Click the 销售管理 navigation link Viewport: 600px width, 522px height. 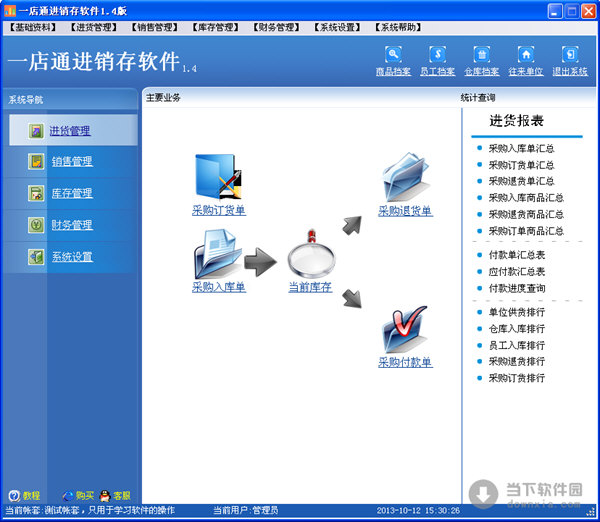coord(72,161)
